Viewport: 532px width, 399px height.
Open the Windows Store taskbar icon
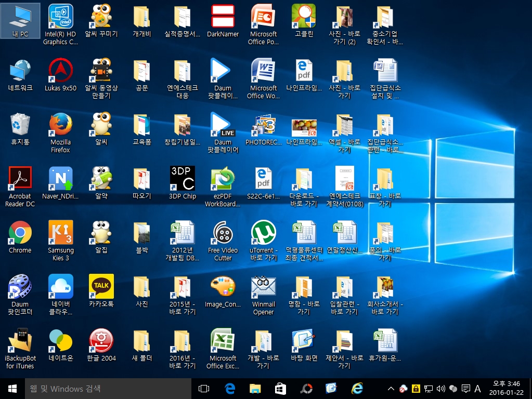[x=280, y=389]
